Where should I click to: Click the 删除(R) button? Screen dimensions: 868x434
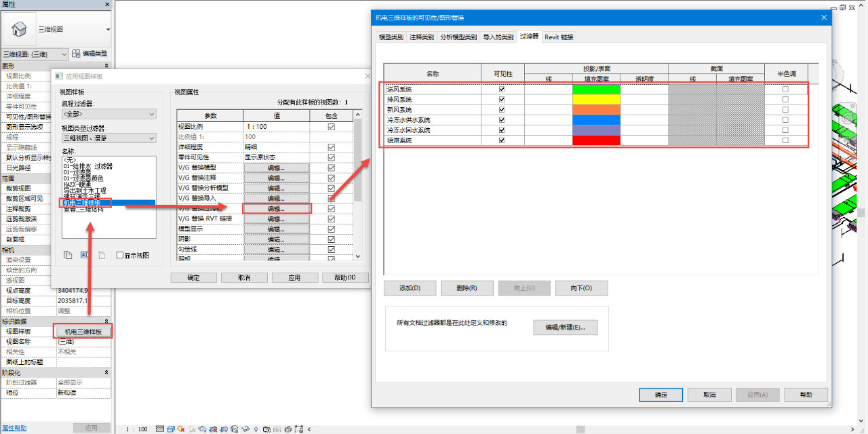(467, 288)
